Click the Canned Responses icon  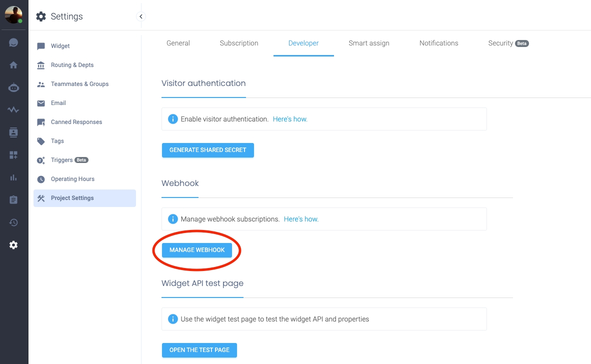(41, 122)
